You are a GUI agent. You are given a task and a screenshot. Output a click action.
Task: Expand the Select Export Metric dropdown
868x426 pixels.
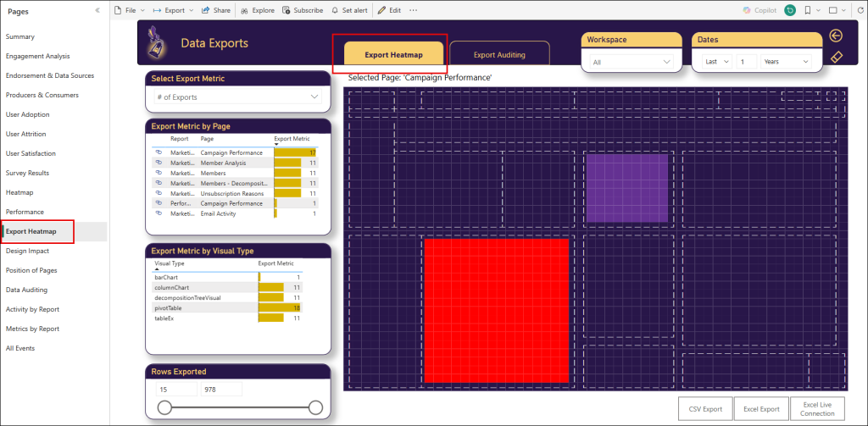pyautogui.click(x=237, y=97)
